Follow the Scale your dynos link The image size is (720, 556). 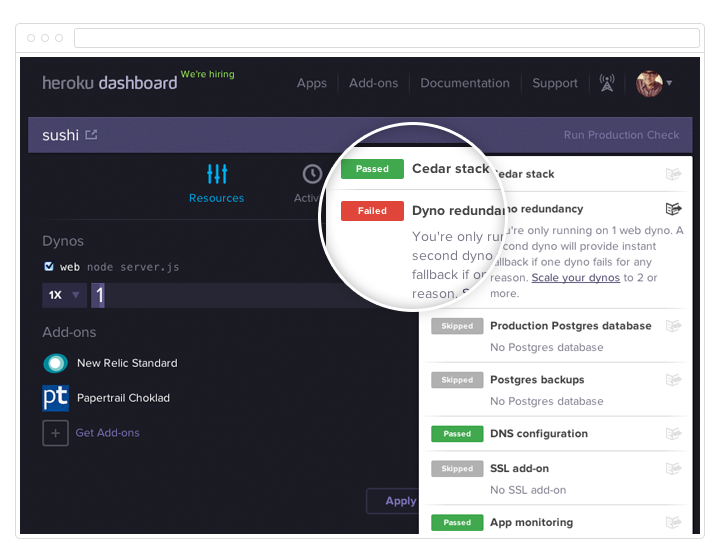(x=575, y=277)
